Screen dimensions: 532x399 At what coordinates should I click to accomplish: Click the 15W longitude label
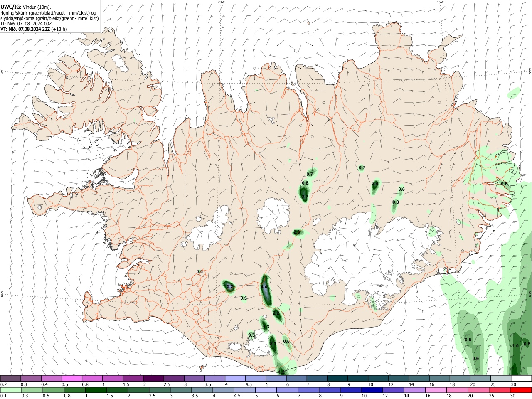click(440, 2)
